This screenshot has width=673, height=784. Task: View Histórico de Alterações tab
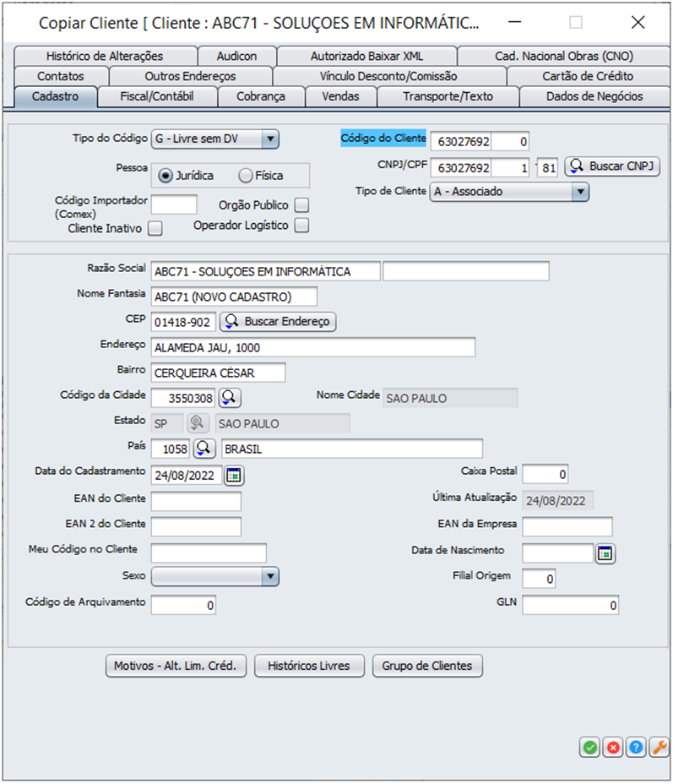point(105,56)
